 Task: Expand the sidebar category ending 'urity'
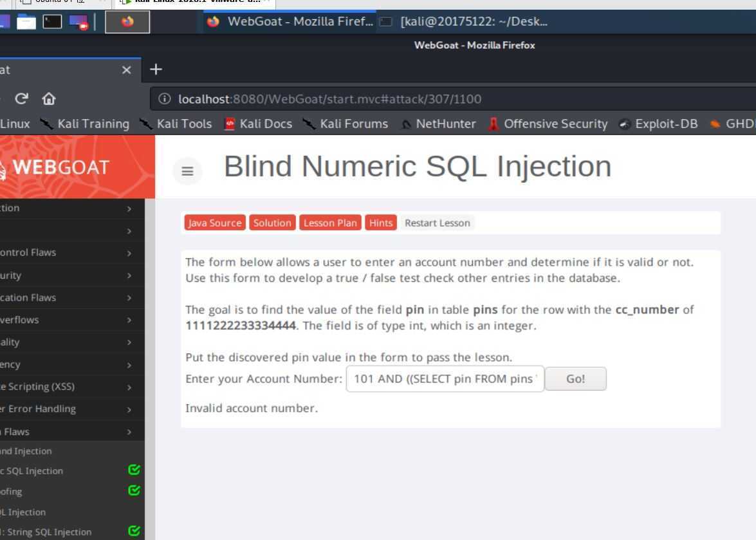click(x=72, y=275)
